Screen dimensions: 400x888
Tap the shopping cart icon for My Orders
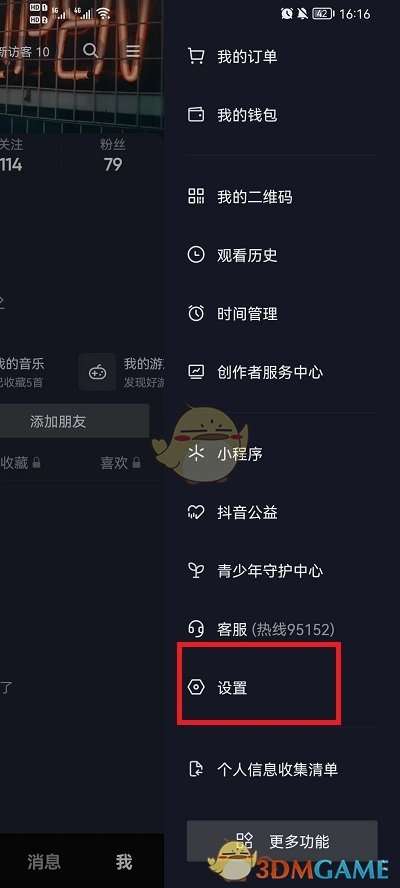(195, 56)
